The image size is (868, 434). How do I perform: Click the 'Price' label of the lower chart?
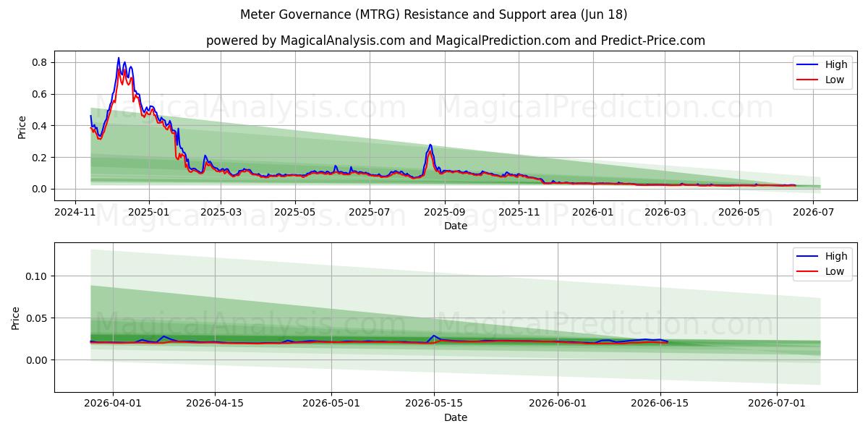point(16,318)
